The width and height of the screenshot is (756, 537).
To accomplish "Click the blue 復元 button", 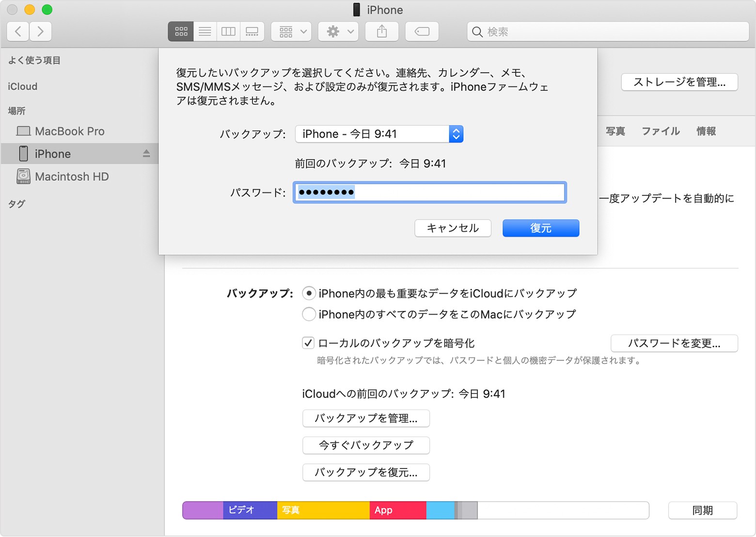I will (540, 228).
